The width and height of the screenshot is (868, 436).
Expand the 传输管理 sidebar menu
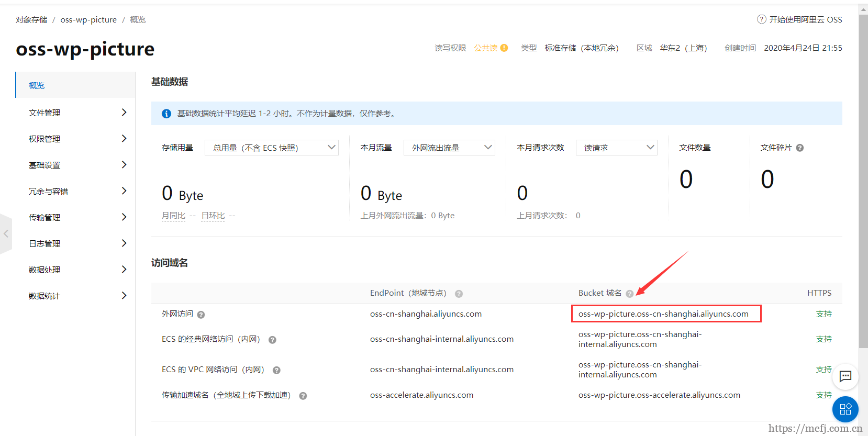[x=75, y=217]
